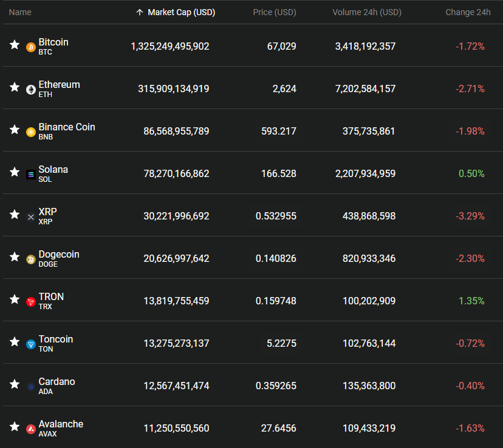Image resolution: width=503 pixels, height=448 pixels.
Task: Select Bitcoin 24h change -1.72%
Action: point(470,47)
